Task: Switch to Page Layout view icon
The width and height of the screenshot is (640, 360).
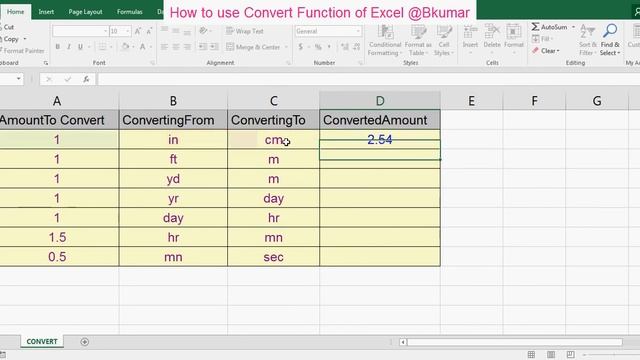Action: [x=551, y=354]
